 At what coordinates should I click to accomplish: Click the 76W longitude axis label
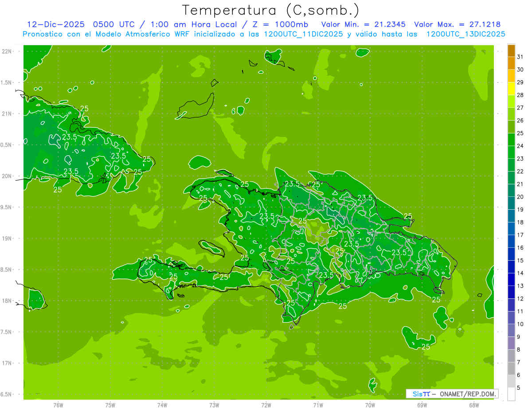58,405
